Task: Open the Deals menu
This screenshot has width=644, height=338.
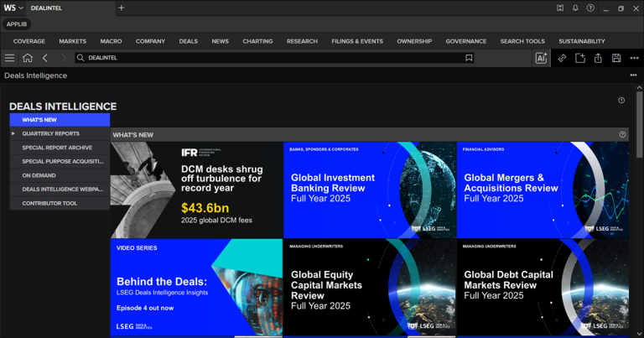Action: coord(189,41)
